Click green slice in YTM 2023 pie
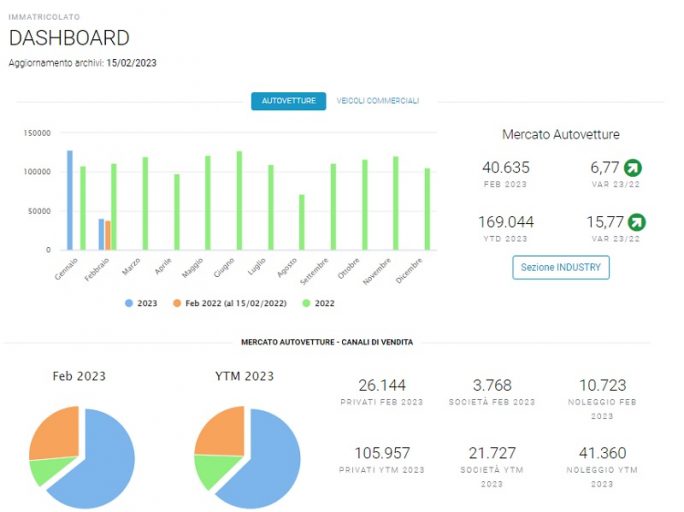The image size is (684, 512). pos(214,471)
